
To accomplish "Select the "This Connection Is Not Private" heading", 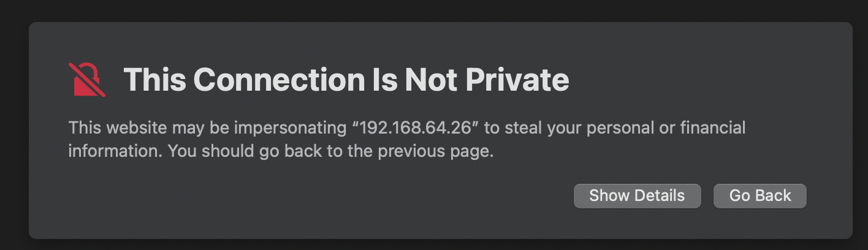I will point(346,80).
